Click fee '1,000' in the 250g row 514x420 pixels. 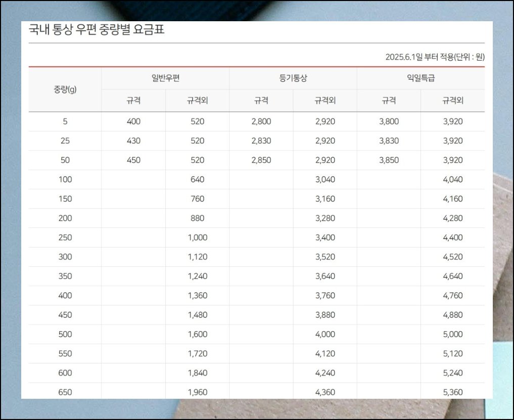pos(197,238)
